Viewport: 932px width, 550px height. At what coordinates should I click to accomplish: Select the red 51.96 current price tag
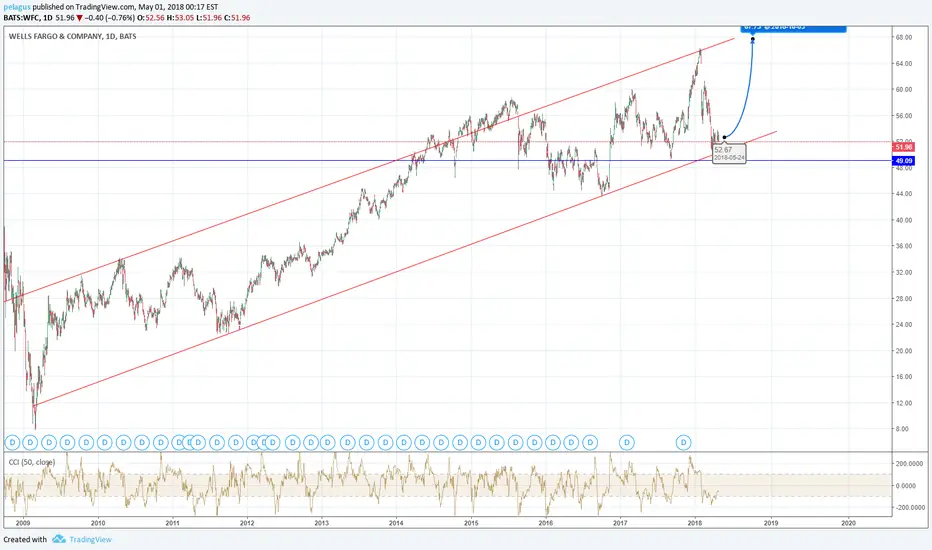pos(903,147)
